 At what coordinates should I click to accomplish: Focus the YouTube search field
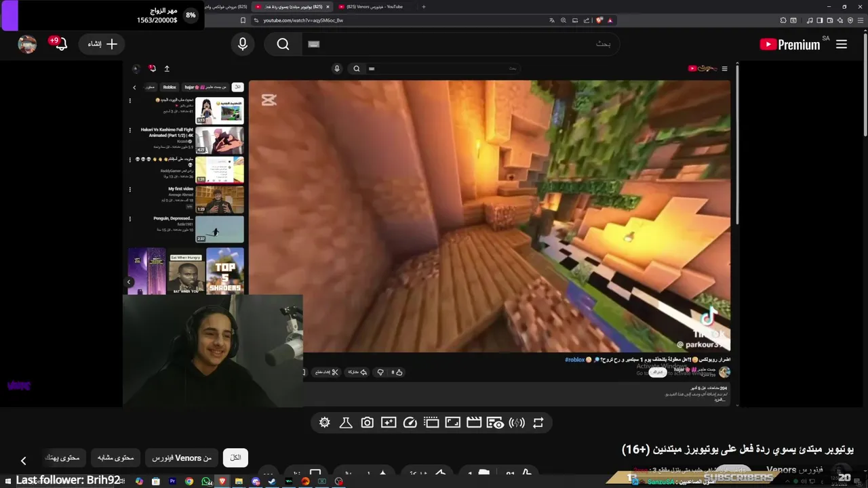pyautogui.click(x=461, y=44)
